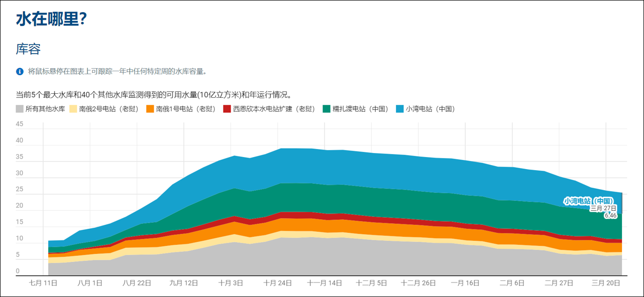Toggle the 小湾电站（中国）legend label

coord(430,109)
